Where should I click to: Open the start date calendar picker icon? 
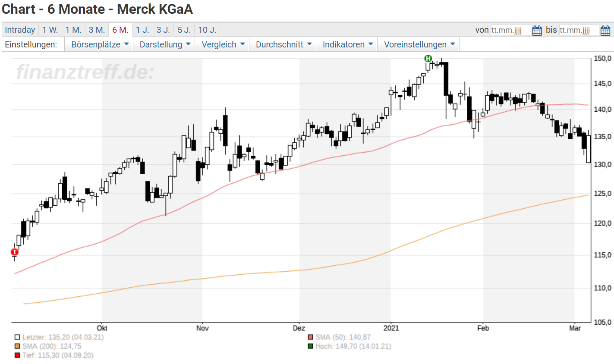point(537,30)
